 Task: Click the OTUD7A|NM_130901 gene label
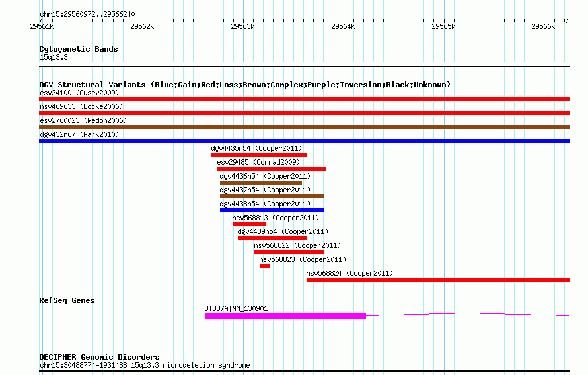(x=236, y=308)
